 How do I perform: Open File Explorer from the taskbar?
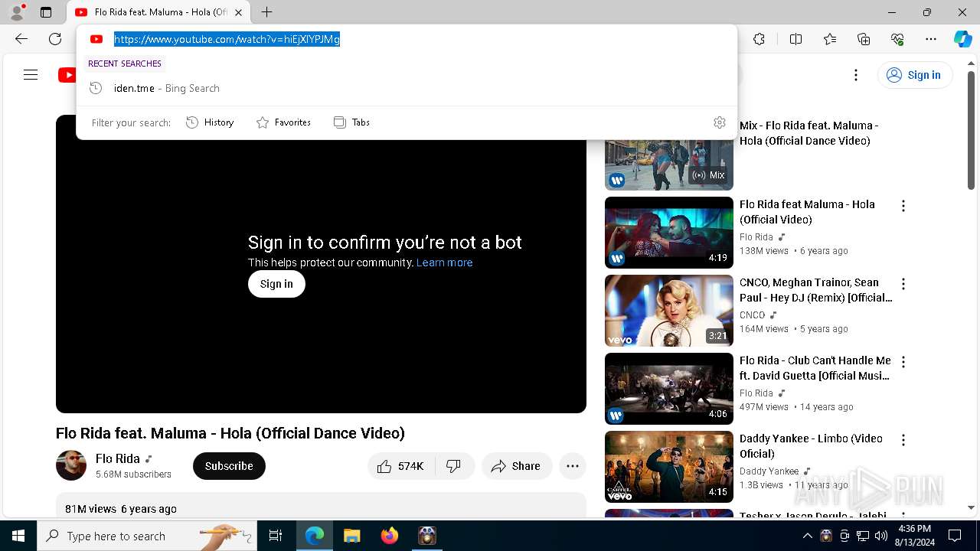click(x=351, y=536)
